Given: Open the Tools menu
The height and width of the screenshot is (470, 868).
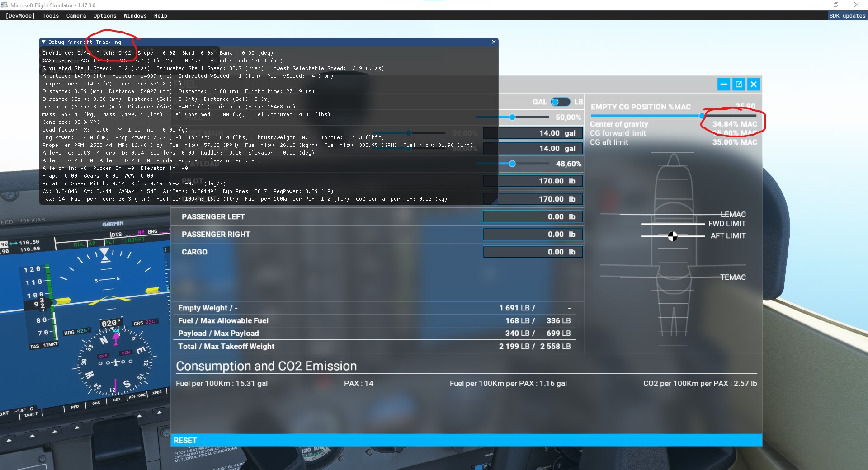Looking at the screenshot, I should (x=51, y=16).
